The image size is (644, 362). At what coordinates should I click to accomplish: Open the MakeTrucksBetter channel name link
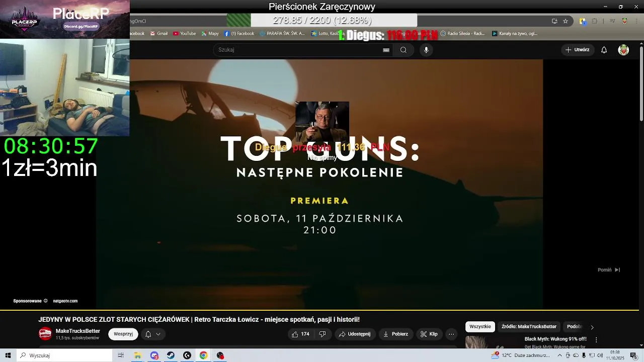[78, 331]
